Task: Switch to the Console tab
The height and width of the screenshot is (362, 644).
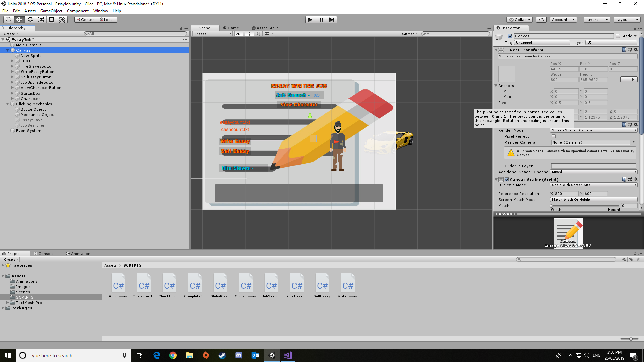Action: click(44, 254)
